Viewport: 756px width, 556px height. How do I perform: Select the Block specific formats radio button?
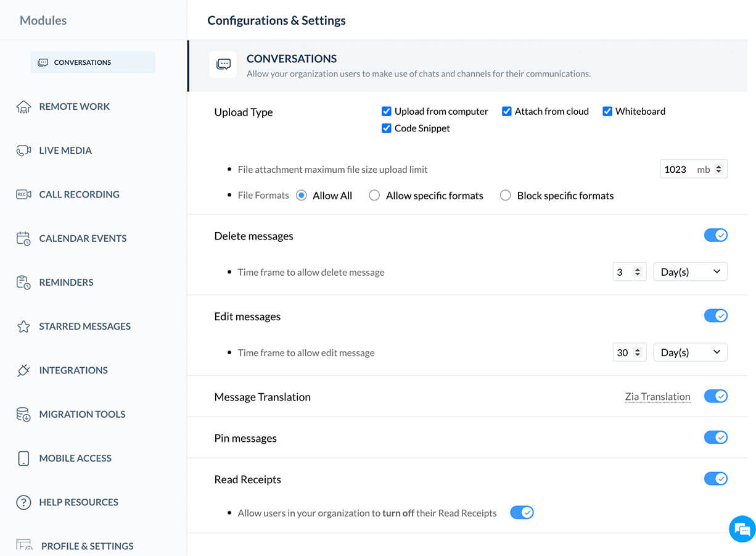(506, 196)
